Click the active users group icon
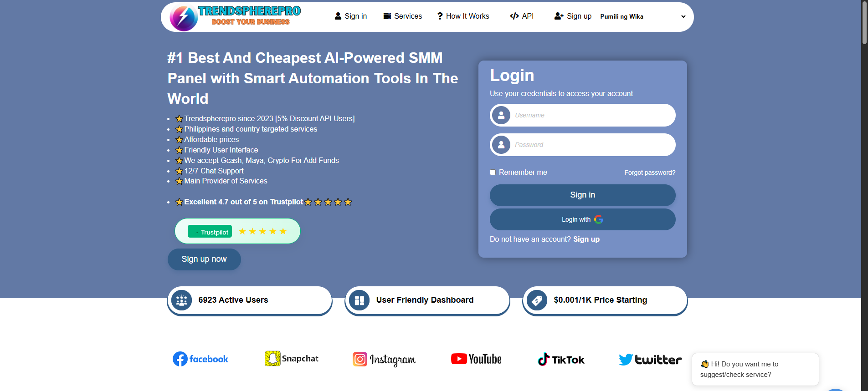The width and height of the screenshot is (868, 391). click(x=182, y=300)
